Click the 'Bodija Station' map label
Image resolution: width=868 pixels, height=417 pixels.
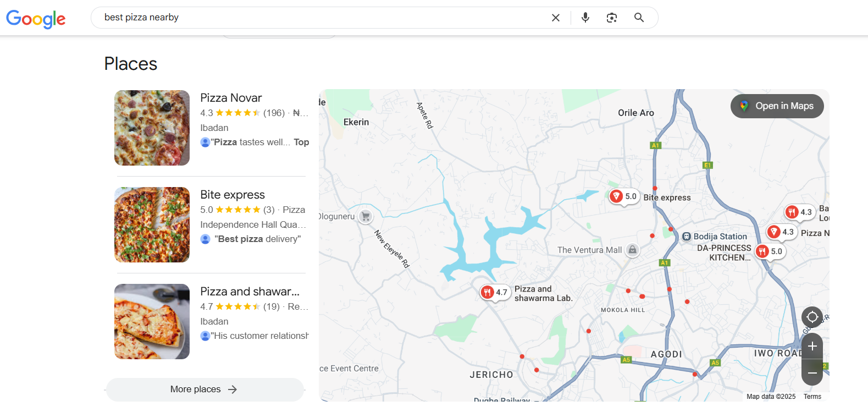pos(720,237)
